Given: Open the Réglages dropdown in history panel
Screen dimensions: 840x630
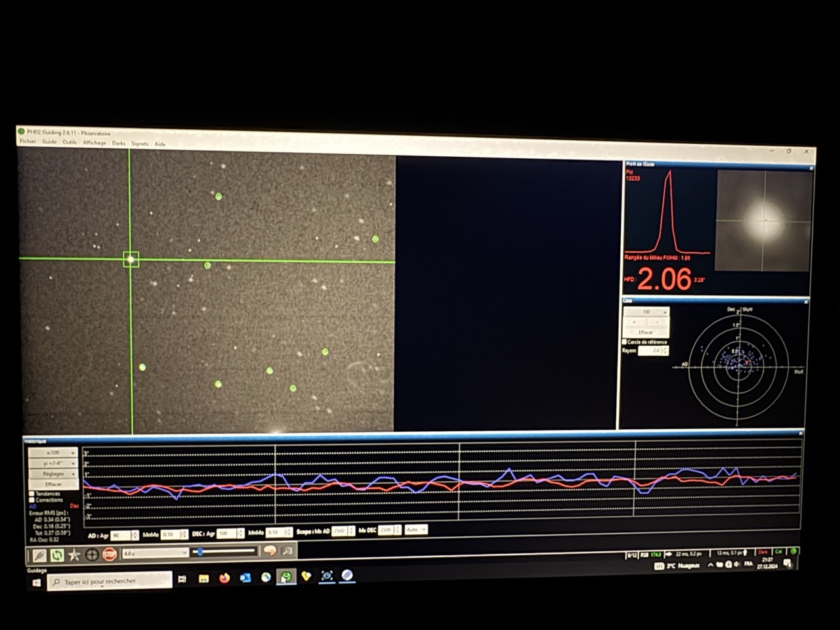Looking at the screenshot, I should tap(53, 474).
